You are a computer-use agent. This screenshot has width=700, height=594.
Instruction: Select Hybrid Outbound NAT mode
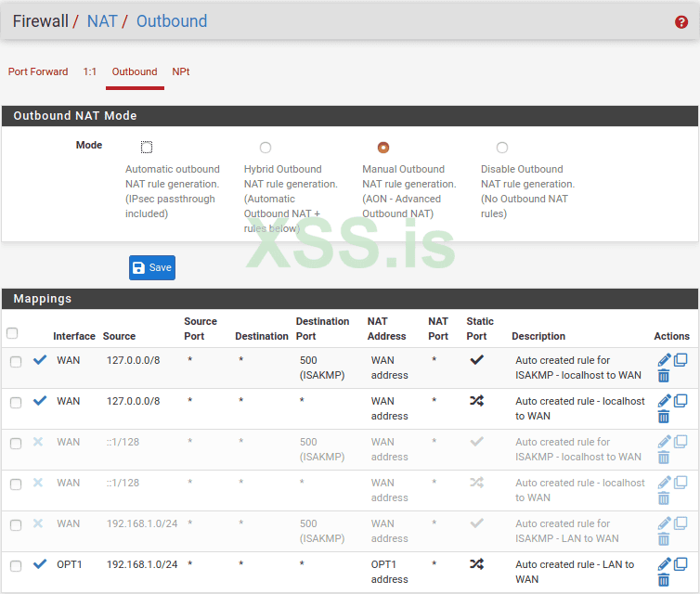coord(266,148)
